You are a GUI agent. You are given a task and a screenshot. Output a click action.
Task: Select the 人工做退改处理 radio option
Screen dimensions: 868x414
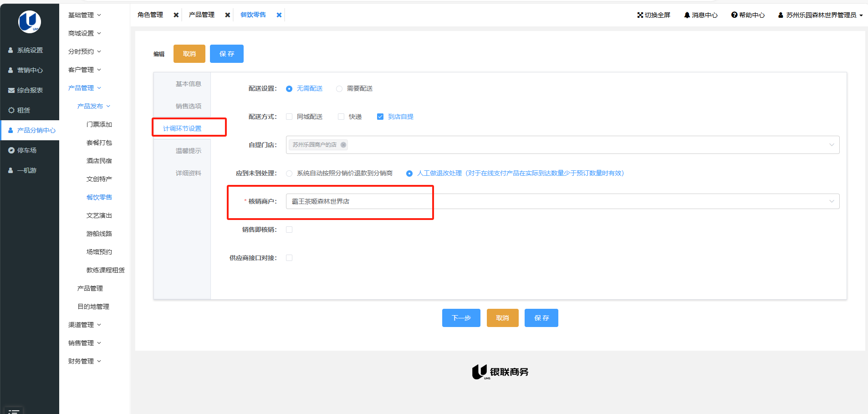pos(409,174)
